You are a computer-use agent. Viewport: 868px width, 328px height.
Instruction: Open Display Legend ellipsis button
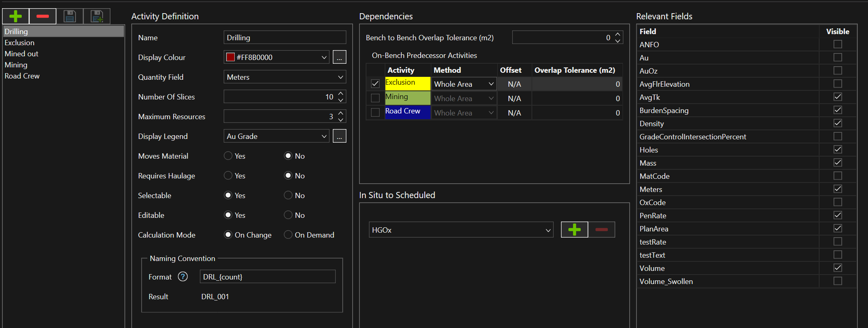(339, 136)
